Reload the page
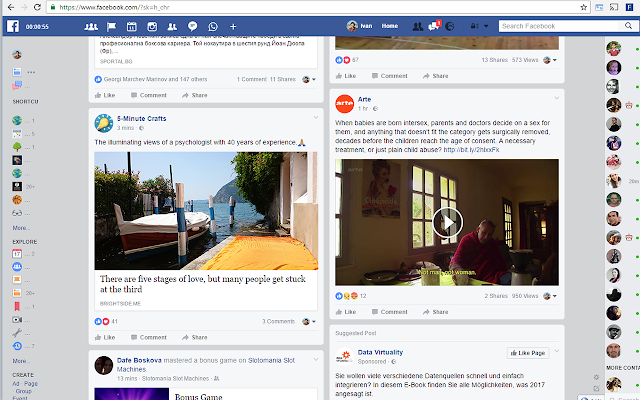The width and height of the screenshot is (640, 400). pyautogui.click(x=37, y=7)
